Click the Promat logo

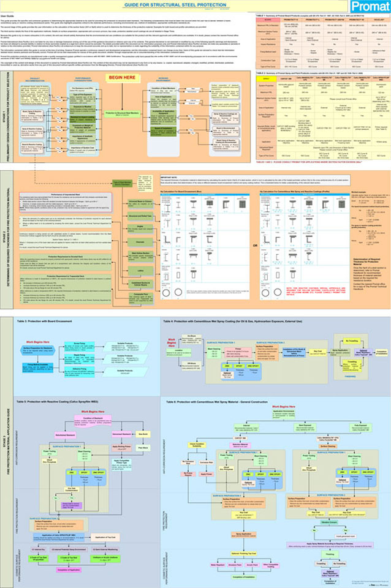(x=370, y=6)
